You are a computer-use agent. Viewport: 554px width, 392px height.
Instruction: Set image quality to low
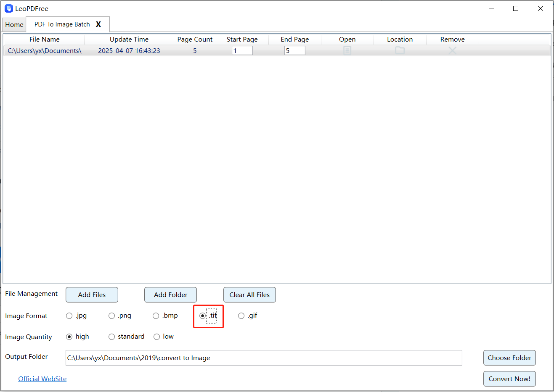click(x=157, y=337)
